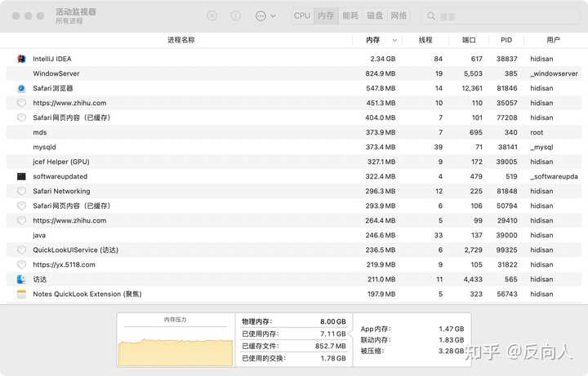Click the 已使用内存 7.11 GB entry
588x376 pixels.
294,334
